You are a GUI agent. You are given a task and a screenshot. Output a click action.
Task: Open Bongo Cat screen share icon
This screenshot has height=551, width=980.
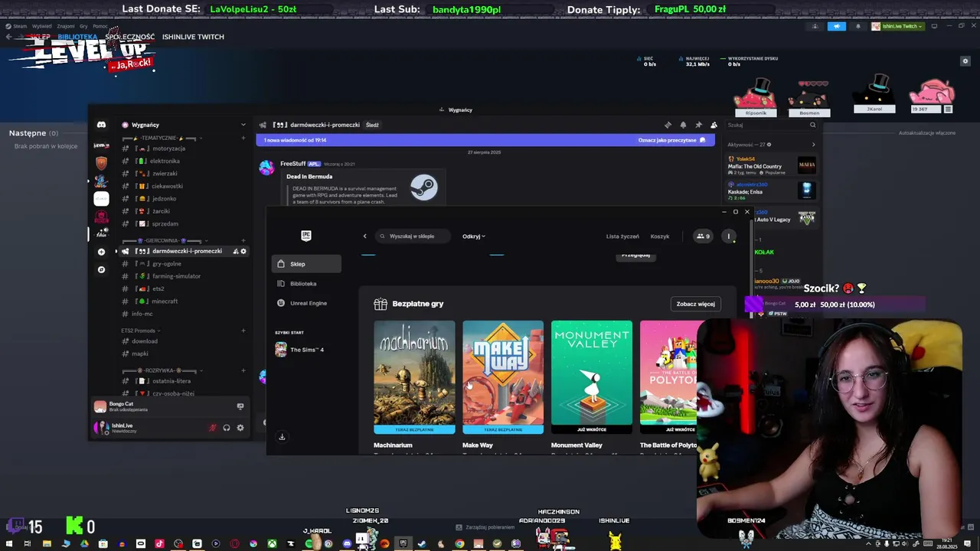[240, 406]
